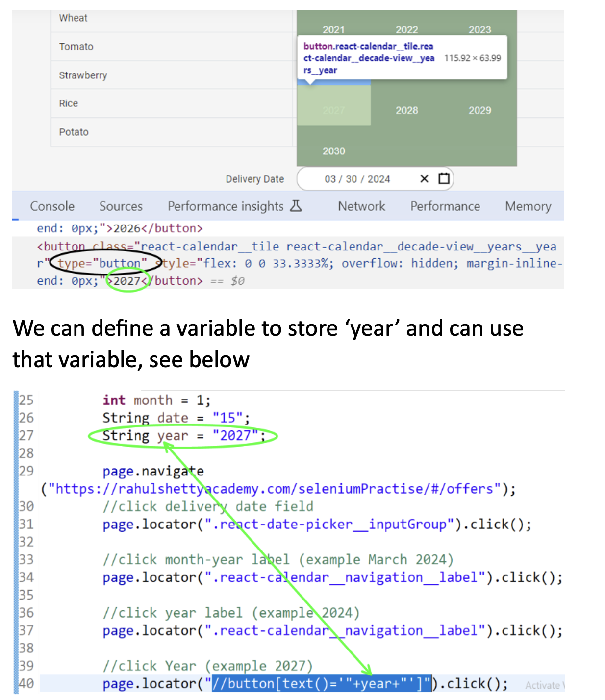Click the Tomato entry in the list

(76, 47)
